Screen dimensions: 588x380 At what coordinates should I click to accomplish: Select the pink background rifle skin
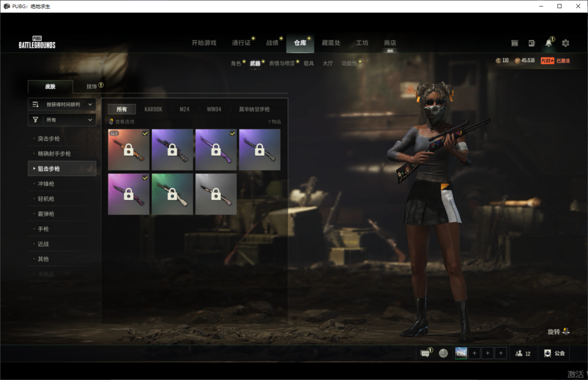point(128,194)
